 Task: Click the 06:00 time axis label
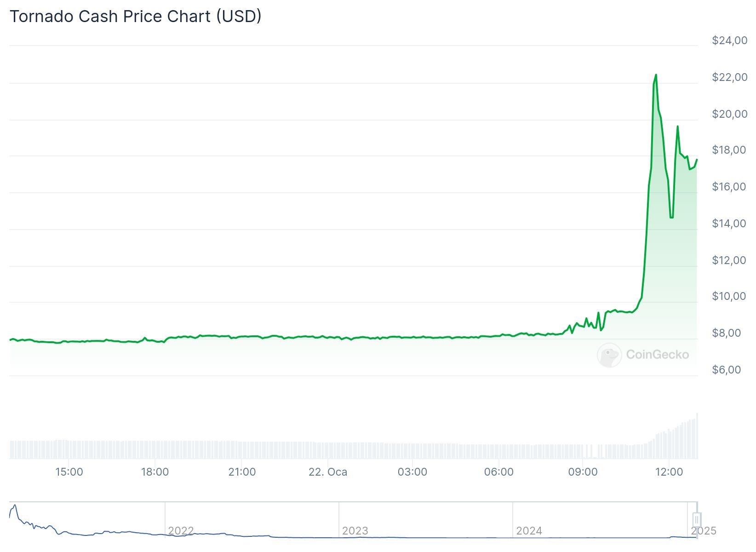pos(499,472)
